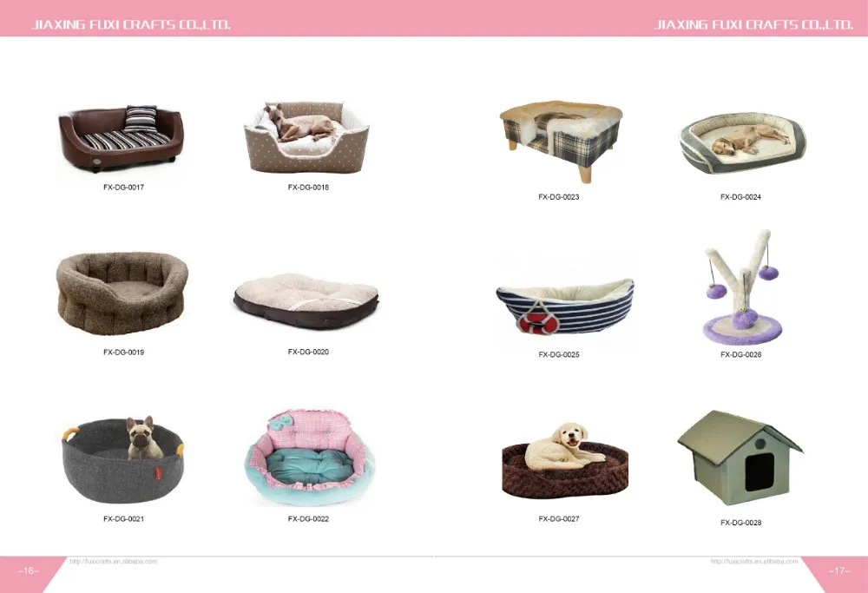Click the brown tufted round bed FX-DG-0019
868x593 pixels.
(x=122, y=293)
